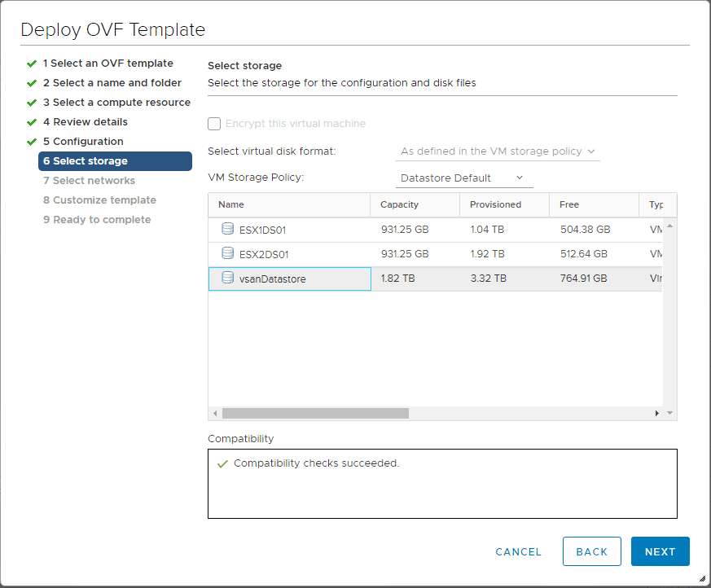Open the virtual disk format dropdown
Screen dimensions: 711x588
click(591, 151)
